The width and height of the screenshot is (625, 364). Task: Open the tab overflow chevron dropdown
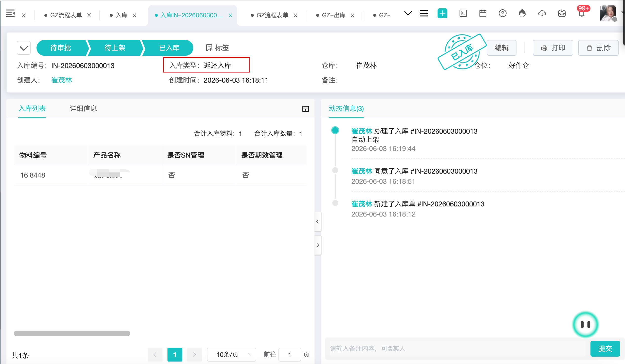tap(408, 13)
